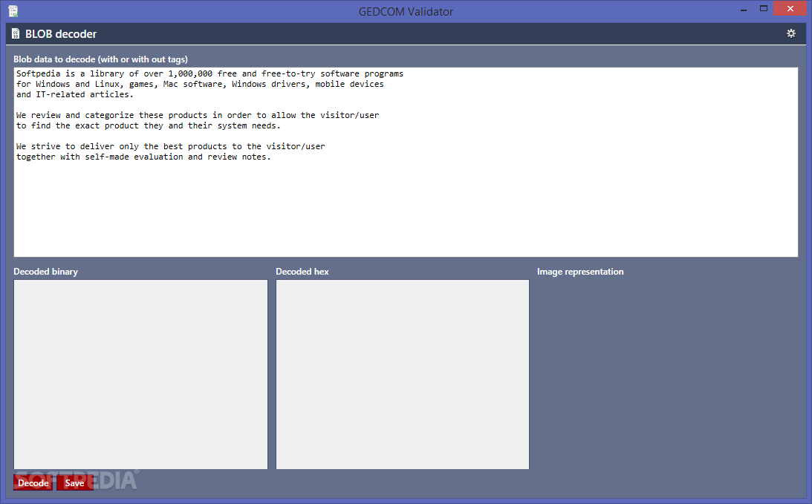The height and width of the screenshot is (504, 812).
Task: Click the 'Decoded hex' label
Action: [x=302, y=272]
